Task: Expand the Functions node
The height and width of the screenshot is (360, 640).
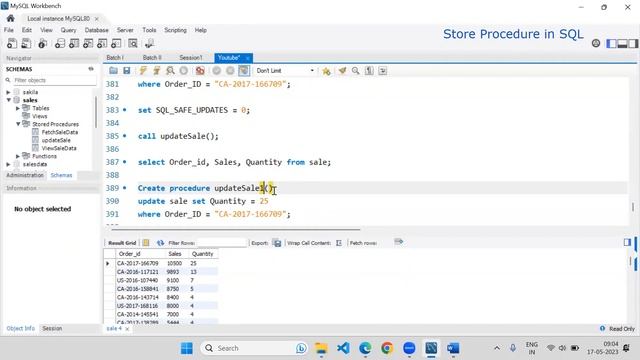Action: pos(18,156)
